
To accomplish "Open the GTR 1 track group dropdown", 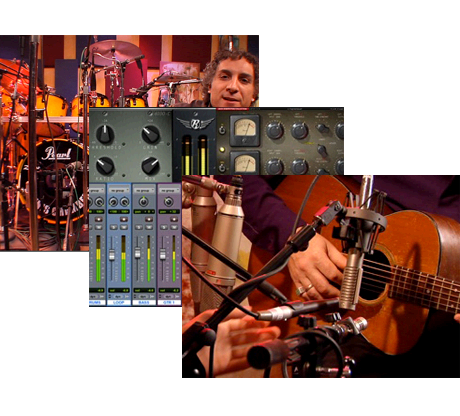I will click(169, 190).
